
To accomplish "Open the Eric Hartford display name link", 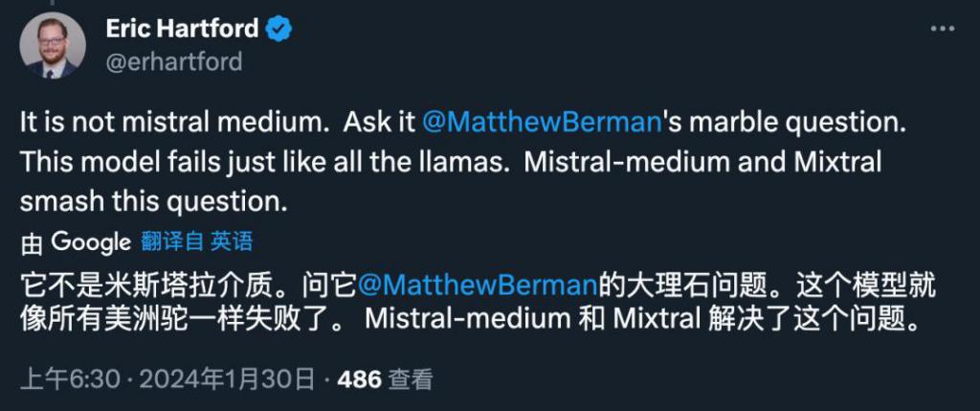I will coord(182,29).
